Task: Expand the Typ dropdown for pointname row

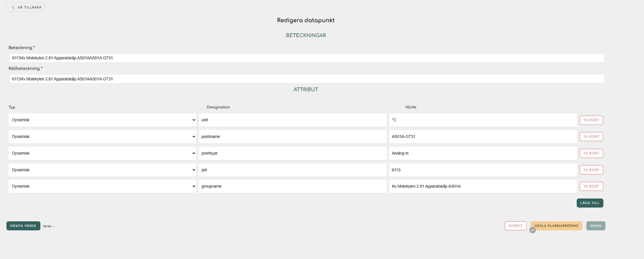Action: (x=102, y=137)
